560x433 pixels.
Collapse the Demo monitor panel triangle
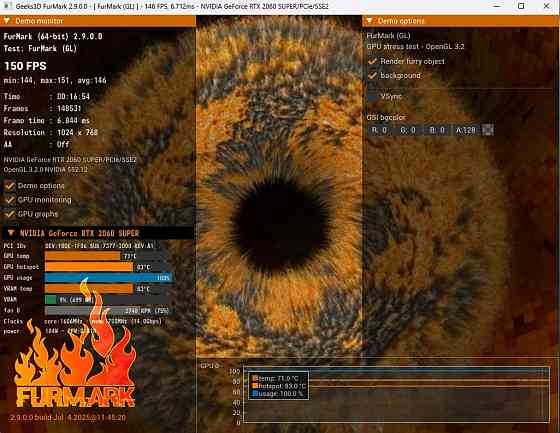point(7,21)
